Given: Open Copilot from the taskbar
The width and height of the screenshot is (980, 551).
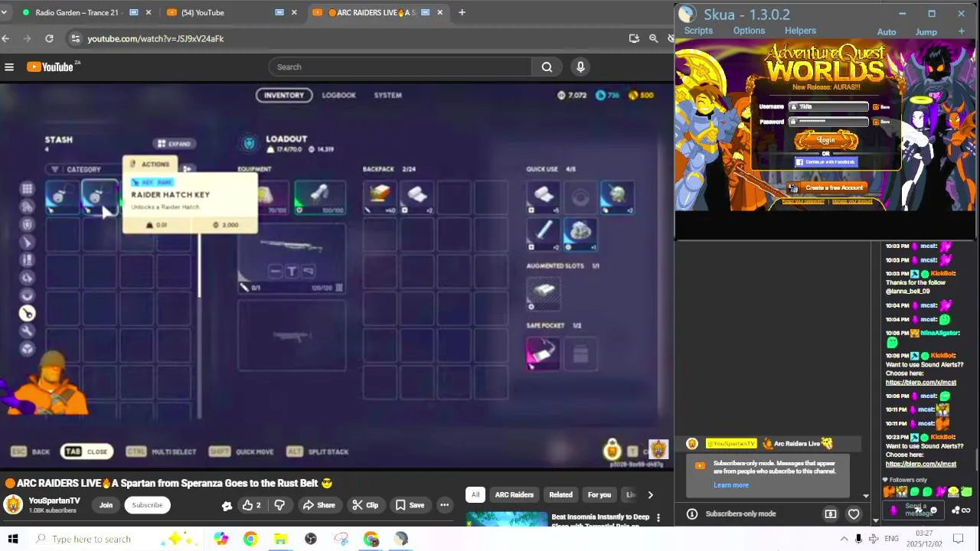Looking at the screenshot, I should pos(220,539).
